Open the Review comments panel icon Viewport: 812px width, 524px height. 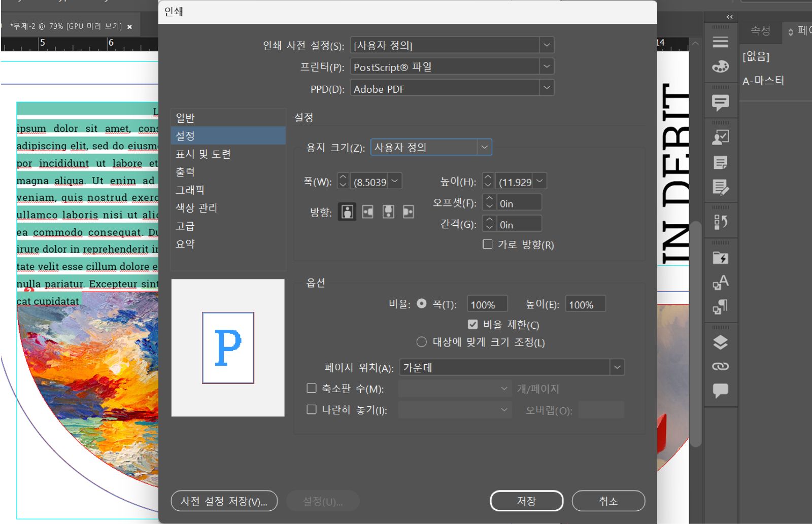720,103
